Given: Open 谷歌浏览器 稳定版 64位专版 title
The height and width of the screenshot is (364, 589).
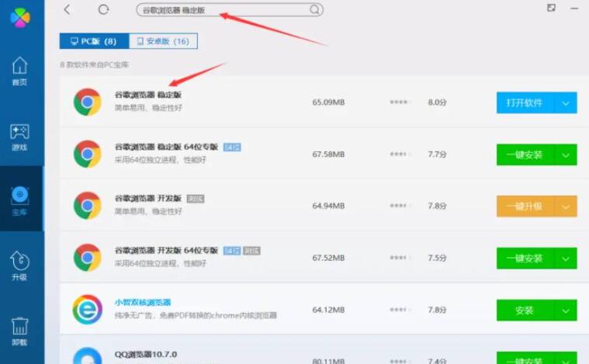Looking at the screenshot, I should (x=166, y=147).
